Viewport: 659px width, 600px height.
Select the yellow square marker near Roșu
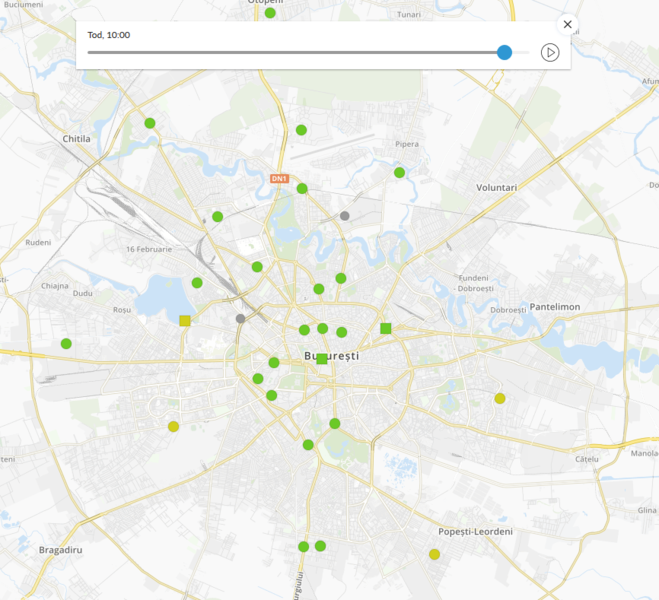pos(184,321)
